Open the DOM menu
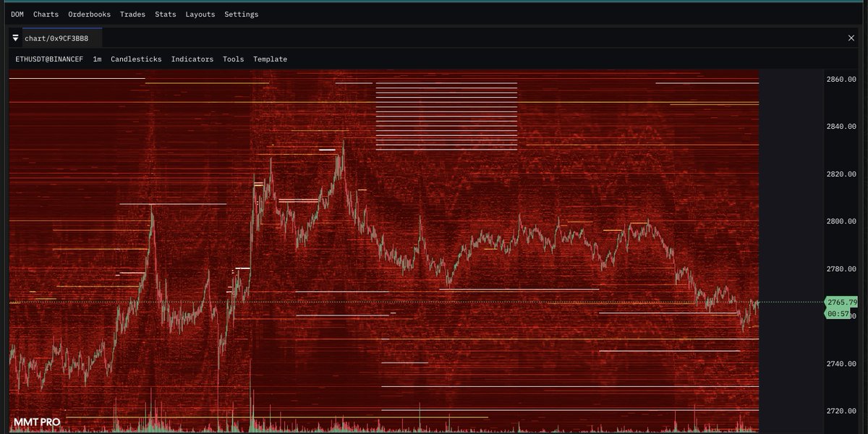868x434 pixels. click(17, 14)
